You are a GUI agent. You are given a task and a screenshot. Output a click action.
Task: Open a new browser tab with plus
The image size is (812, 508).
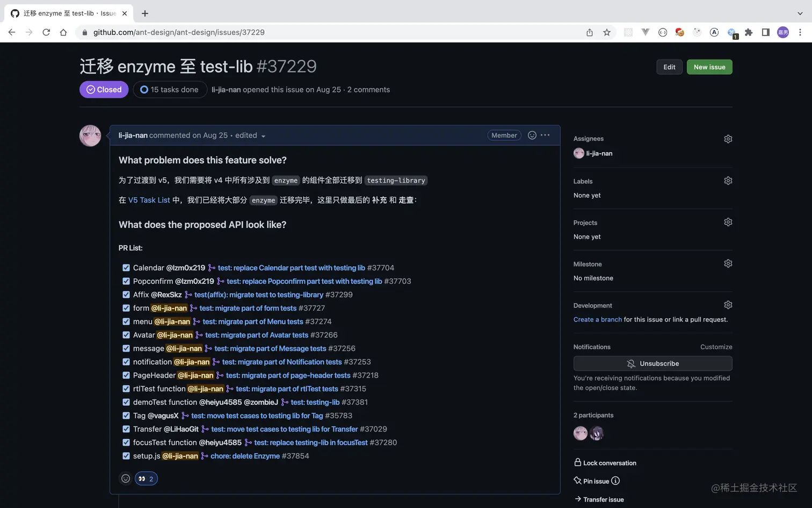(145, 13)
